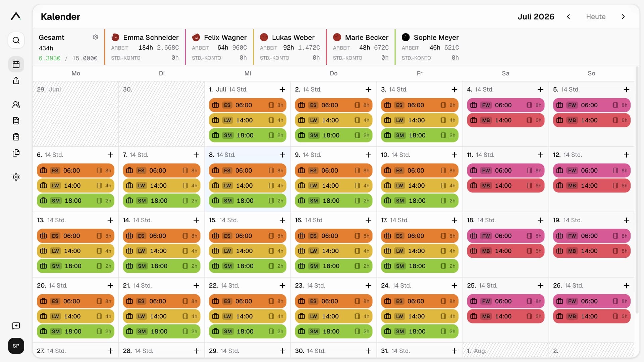The height and width of the screenshot is (362, 644).
Task: Open Gesamt settings gear icon
Action: click(96, 37)
